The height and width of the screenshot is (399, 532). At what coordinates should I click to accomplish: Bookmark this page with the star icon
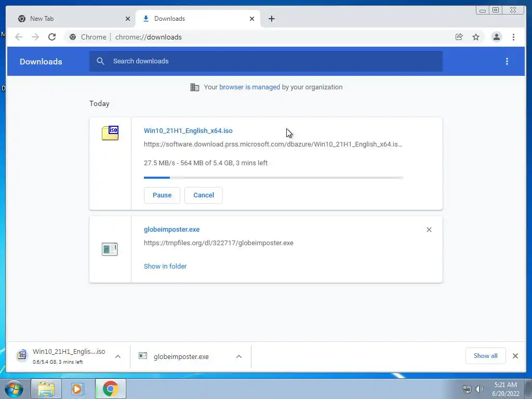click(x=476, y=37)
